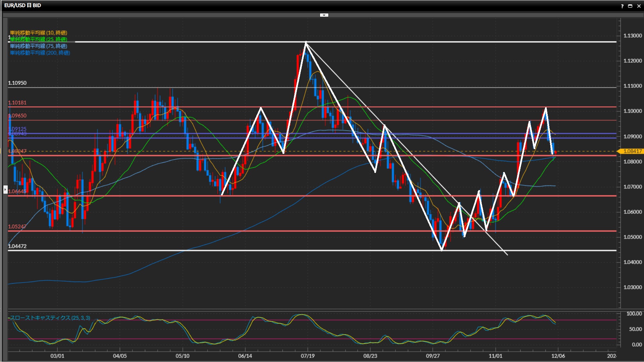Click the 1.13000 price scale label

point(632,36)
